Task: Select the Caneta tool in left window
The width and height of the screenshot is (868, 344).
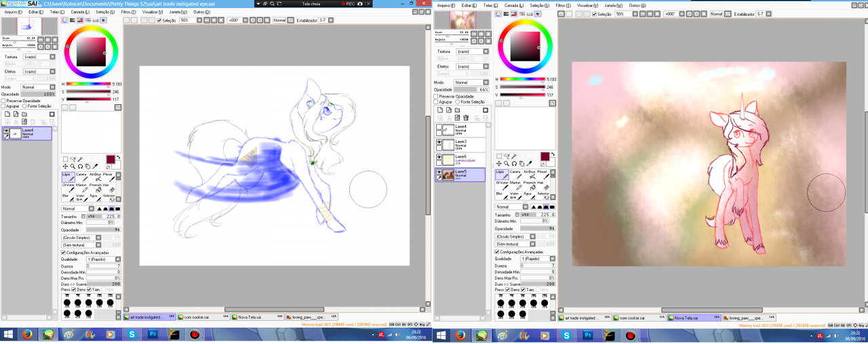Action: pyautogui.click(x=81, y=176)
